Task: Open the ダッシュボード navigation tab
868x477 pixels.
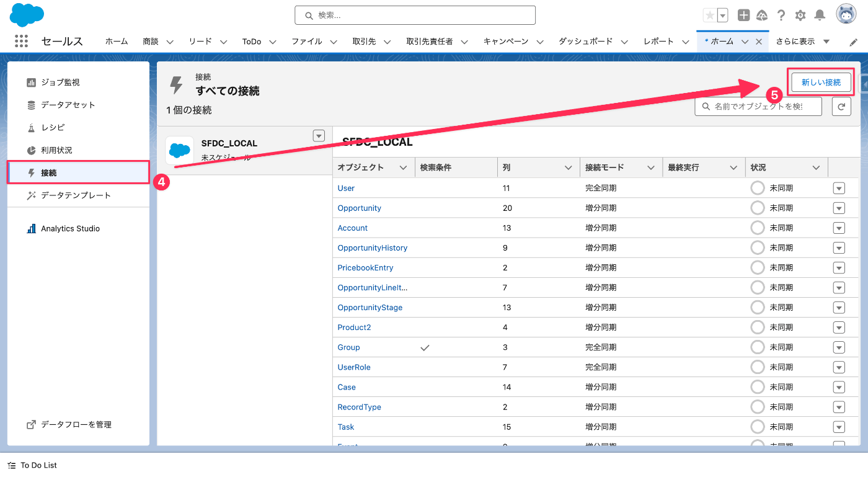Action: 585,42
